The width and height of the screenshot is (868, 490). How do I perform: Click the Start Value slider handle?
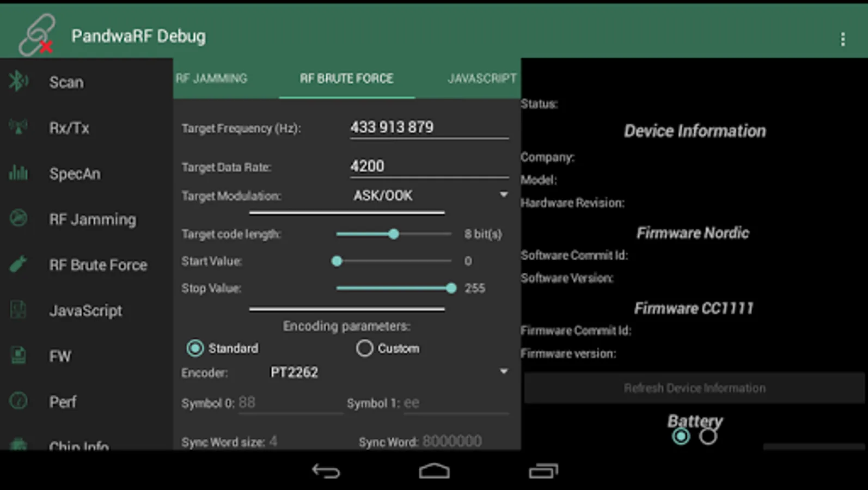click(337, 261)
